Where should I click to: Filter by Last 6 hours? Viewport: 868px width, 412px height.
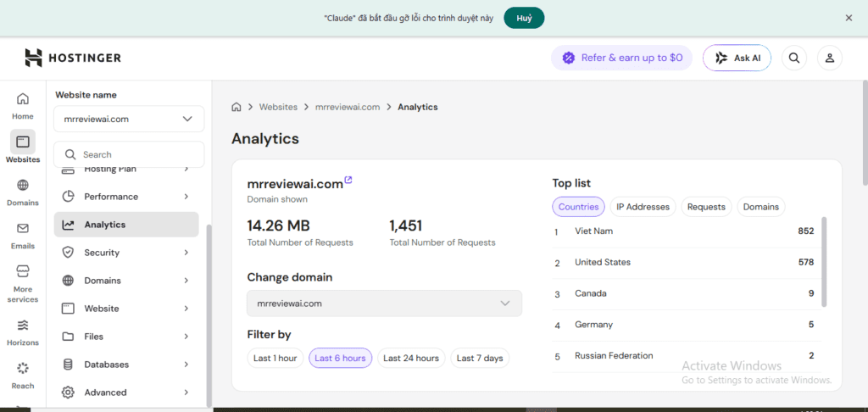341,358
